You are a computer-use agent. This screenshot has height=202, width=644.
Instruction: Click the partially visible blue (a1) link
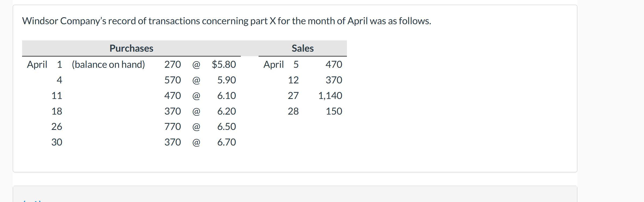coord(32,201)
